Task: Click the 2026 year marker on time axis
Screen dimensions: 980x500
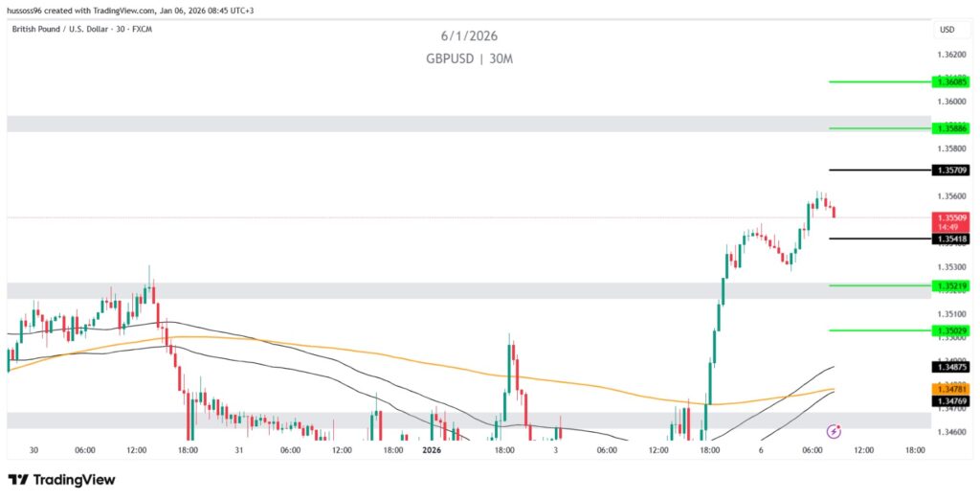Action: 431,449
